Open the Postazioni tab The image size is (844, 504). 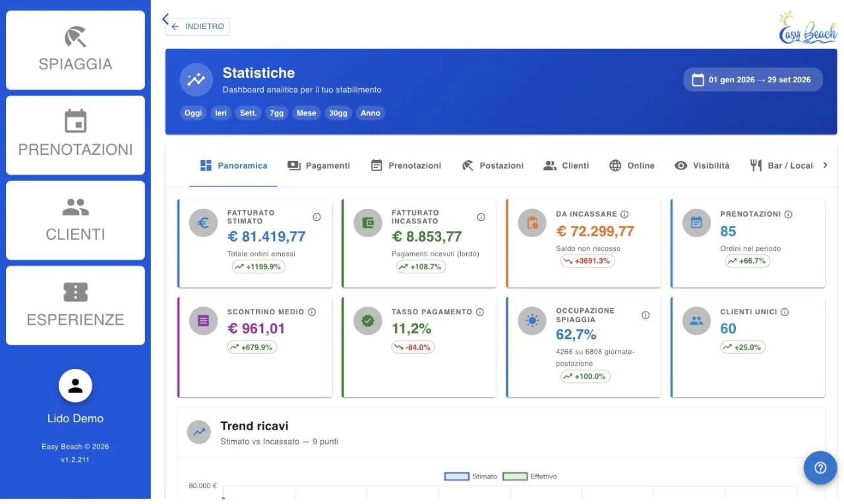pyautogui.click(x=493, y=166)
